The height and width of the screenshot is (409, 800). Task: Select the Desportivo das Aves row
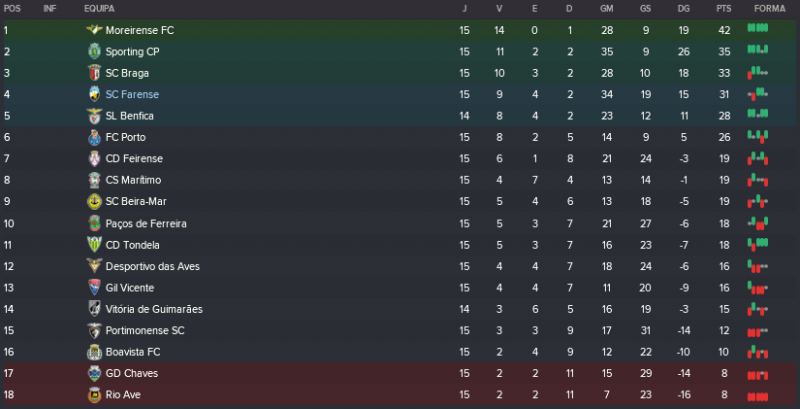[400, 266]
